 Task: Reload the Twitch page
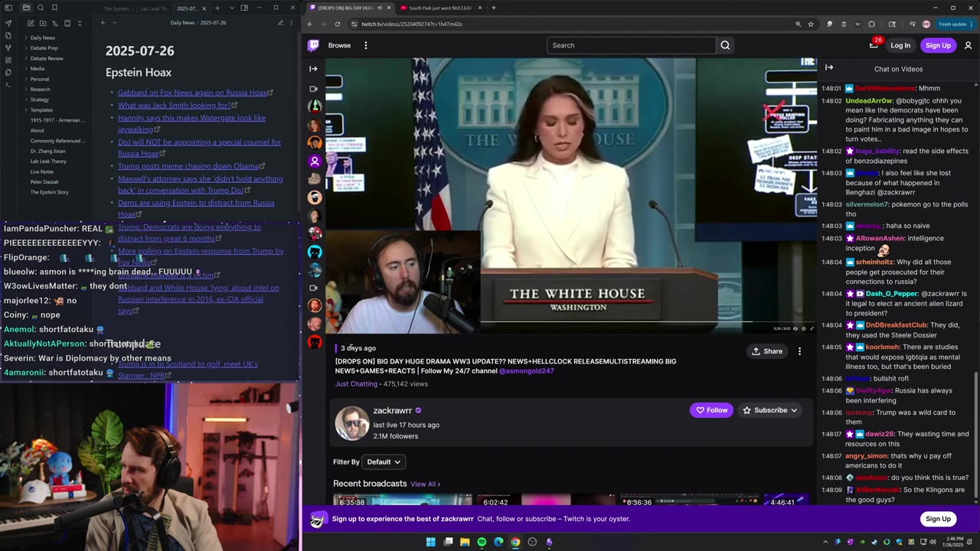tap(337, 24)
